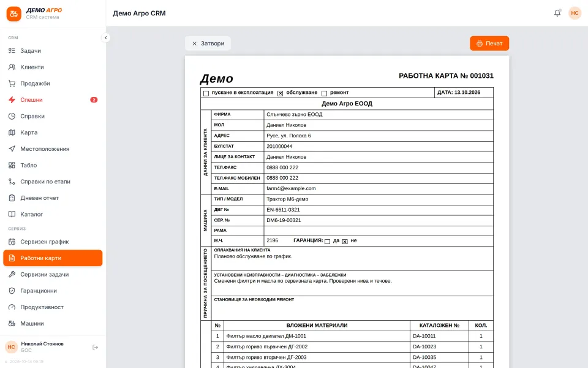Click the Продажби cart icon
Screen dimensions: 588x368
coord(12,83)
